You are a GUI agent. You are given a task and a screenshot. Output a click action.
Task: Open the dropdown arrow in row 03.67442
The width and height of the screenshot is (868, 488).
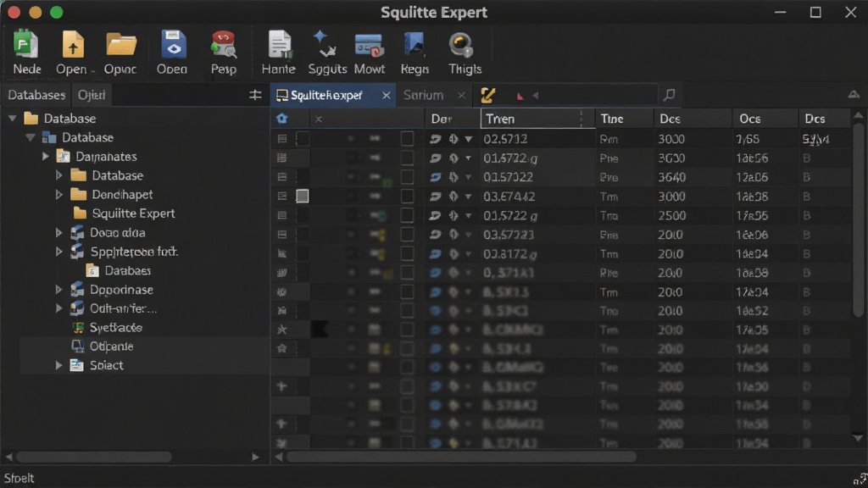click(468, 197)
